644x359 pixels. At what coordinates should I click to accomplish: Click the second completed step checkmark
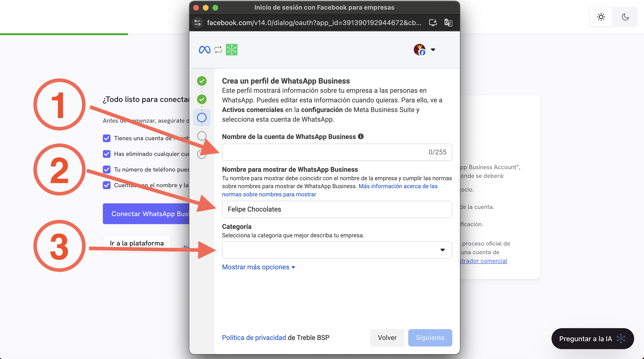click(x=202, y=99)
